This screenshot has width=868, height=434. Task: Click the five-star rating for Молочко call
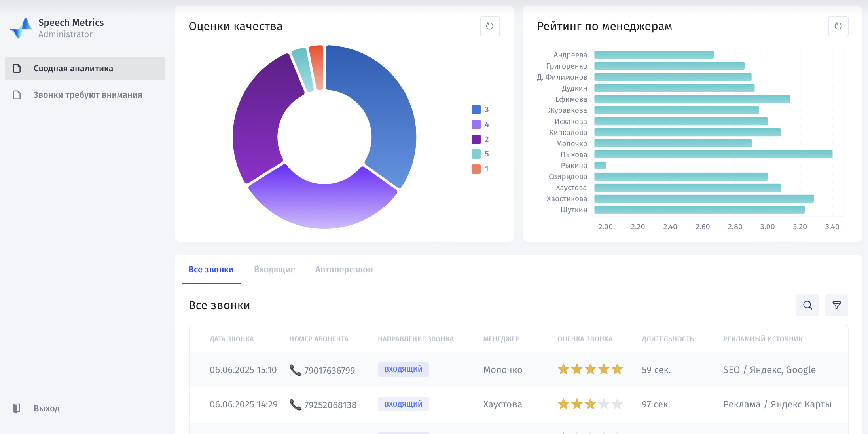590,369
